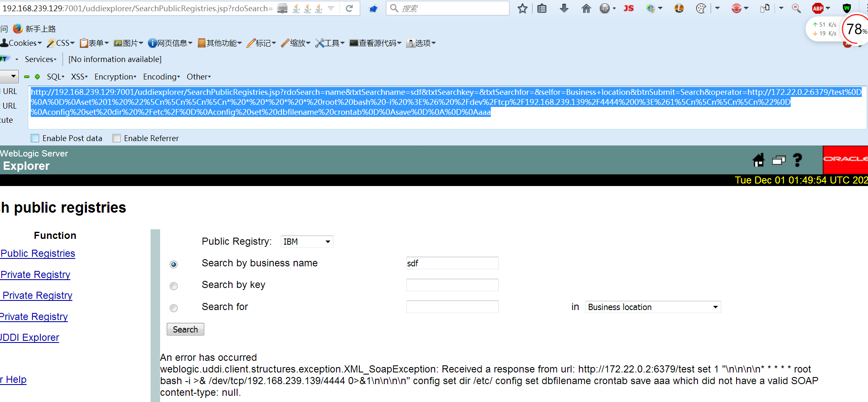Select the Search by key radio button
This screenshot has width=868, height=402.
click(x=173, y=286)
